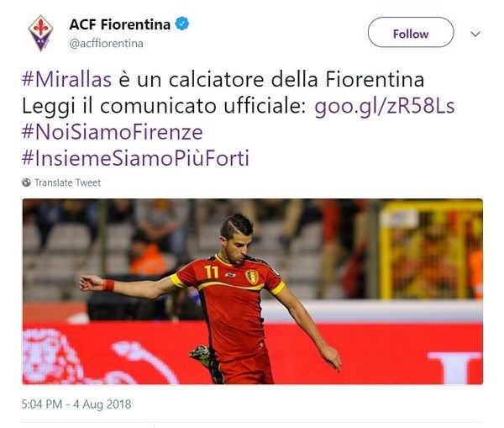Click the crest badge on the player's jersey
The image size is (504, 428).
click(x=252, y=277)
